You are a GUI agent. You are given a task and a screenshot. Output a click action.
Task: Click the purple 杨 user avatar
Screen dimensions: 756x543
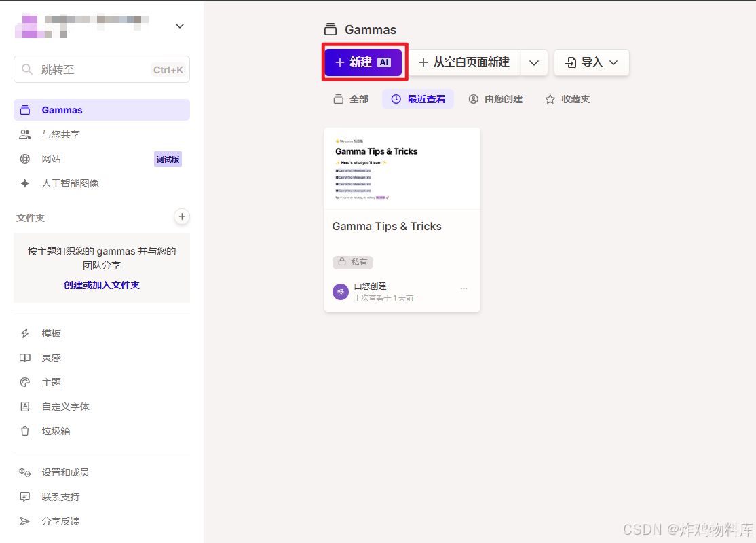341,292
